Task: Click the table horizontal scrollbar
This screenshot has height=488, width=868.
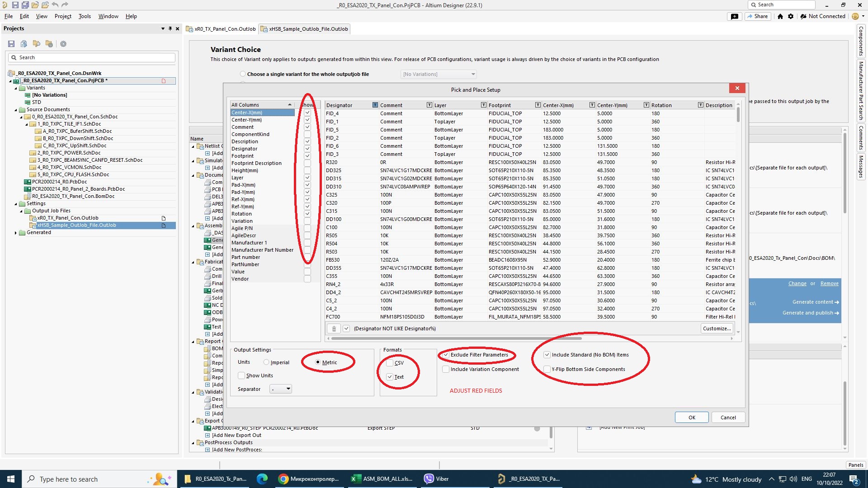Action: tap(456, 338)
